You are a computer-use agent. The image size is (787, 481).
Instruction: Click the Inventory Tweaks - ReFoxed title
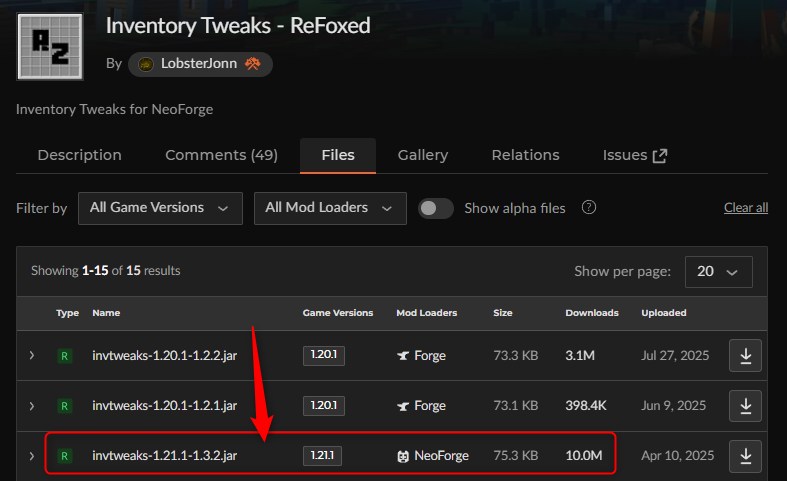point(238,26)
